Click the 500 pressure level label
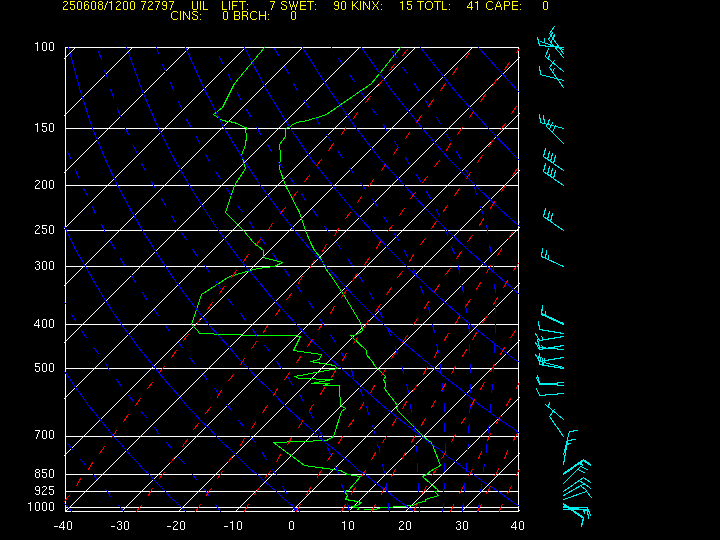720x540 pixels. point(45,368)
